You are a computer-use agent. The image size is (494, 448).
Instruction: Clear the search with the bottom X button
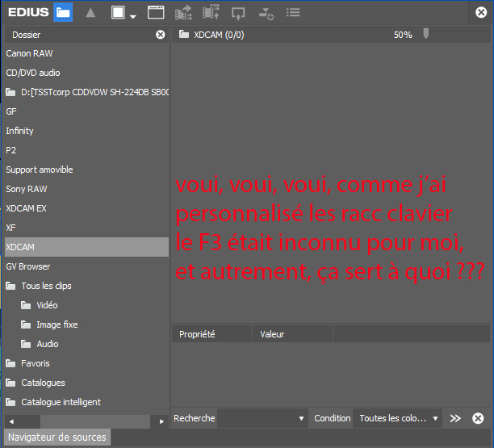[478, 418]
